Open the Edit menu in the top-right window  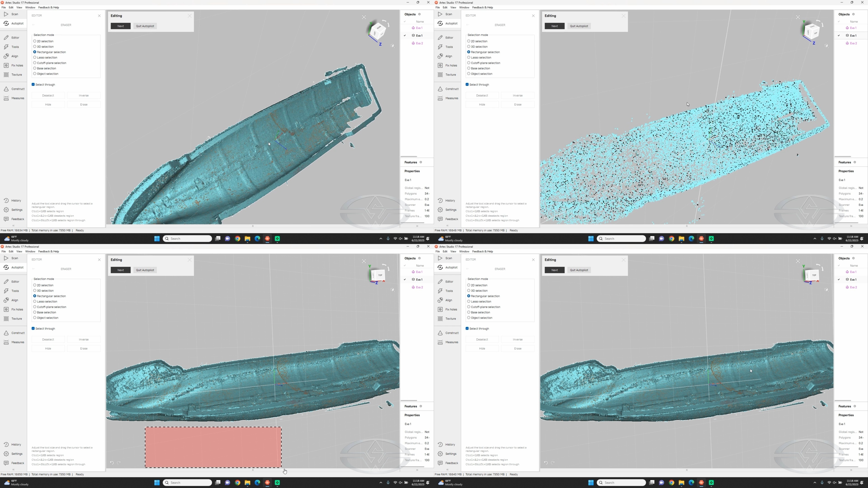(445, 7)
